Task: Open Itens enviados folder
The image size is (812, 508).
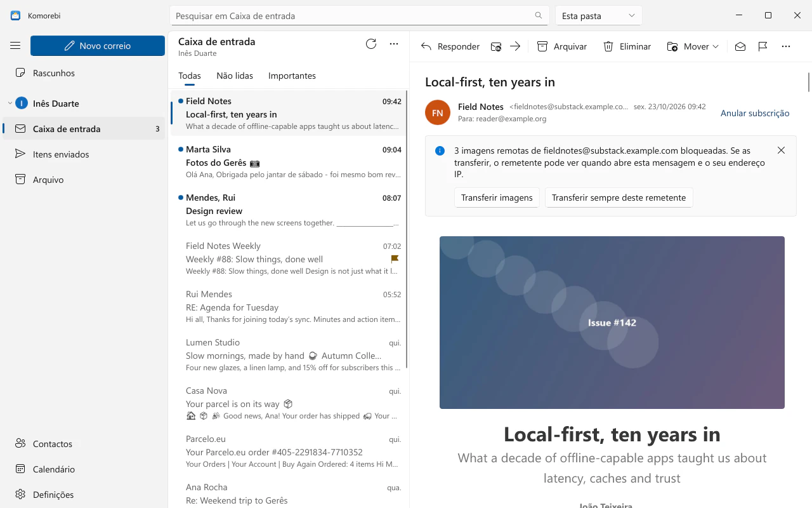Action: 84,154
